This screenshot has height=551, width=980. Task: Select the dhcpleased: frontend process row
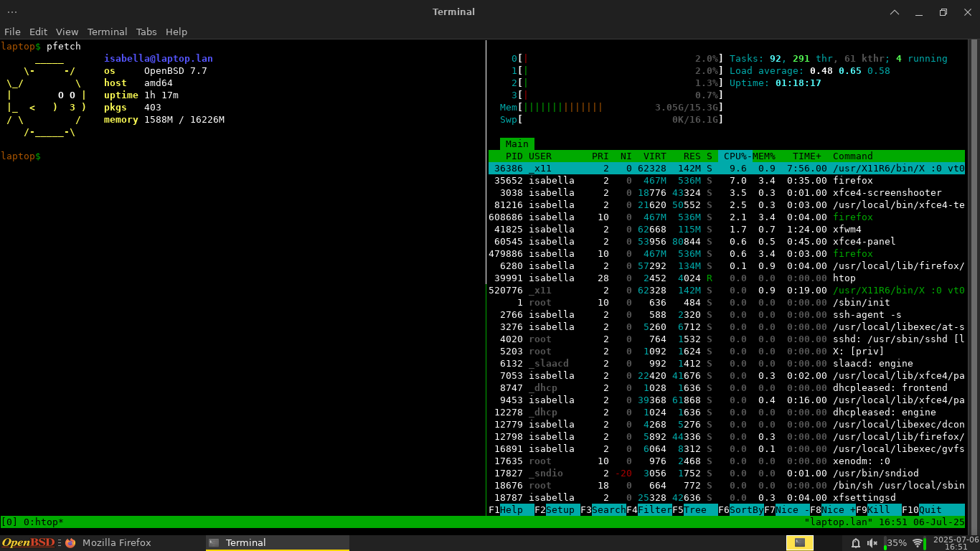(x=727, y=387)
